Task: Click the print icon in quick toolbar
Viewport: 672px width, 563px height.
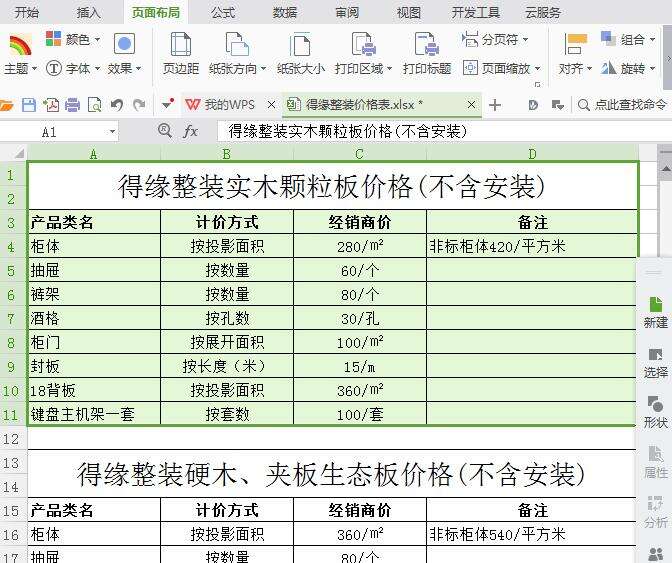Action: (x=72, y=105)
